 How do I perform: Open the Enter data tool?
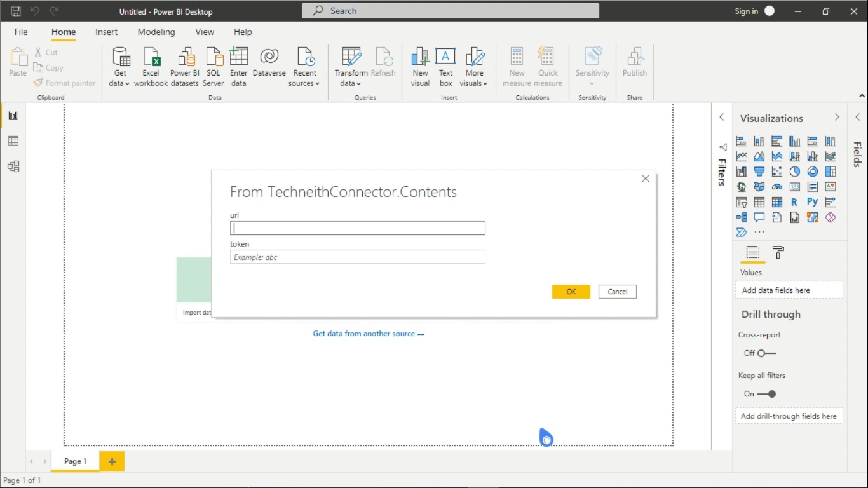pos(239,66)
